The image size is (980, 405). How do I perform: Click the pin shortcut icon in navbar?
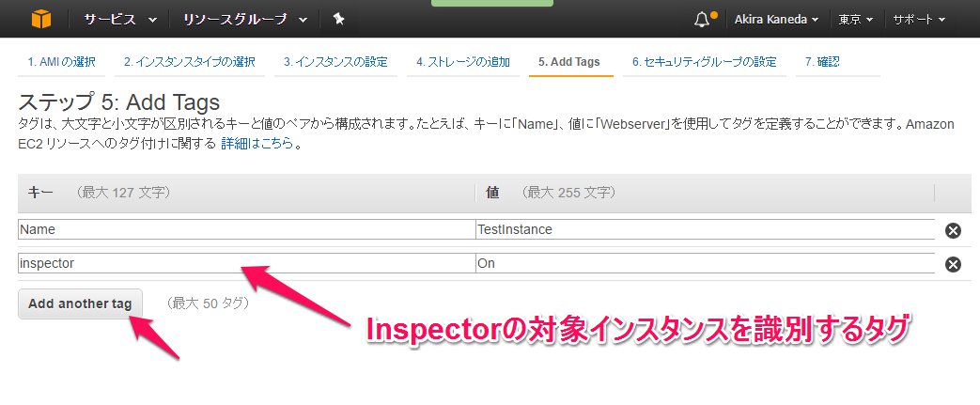tap(338, 19)
